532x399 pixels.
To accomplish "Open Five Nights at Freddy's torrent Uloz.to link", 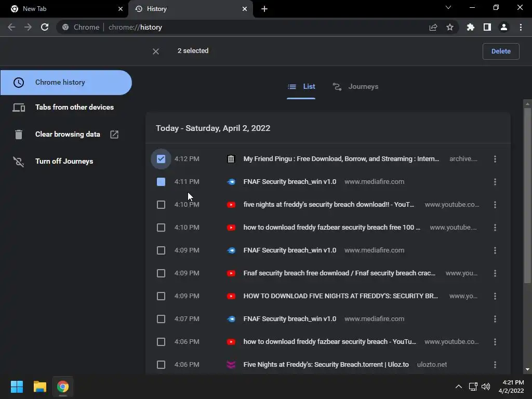I will (x=326, y=365).
